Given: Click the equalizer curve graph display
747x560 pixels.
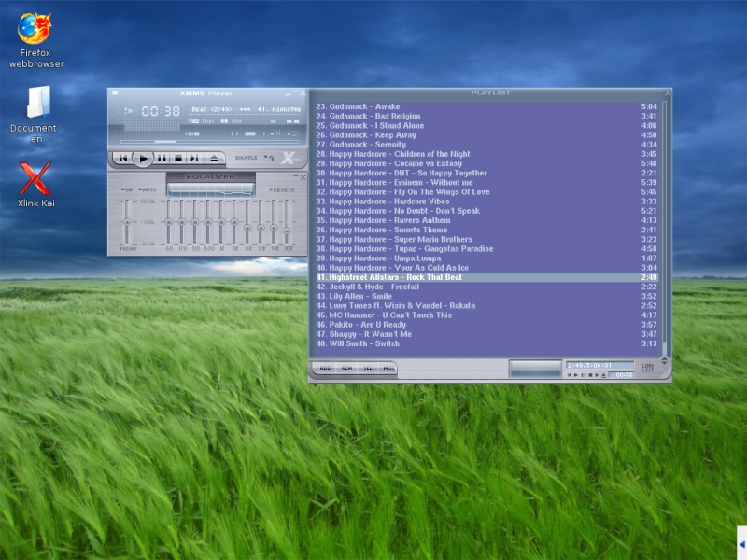Looking at the screenshot, I should click(211, 190).
